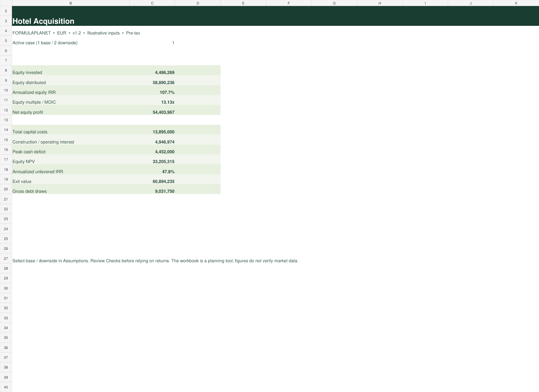Select the Exit value label

coord(22,181)
